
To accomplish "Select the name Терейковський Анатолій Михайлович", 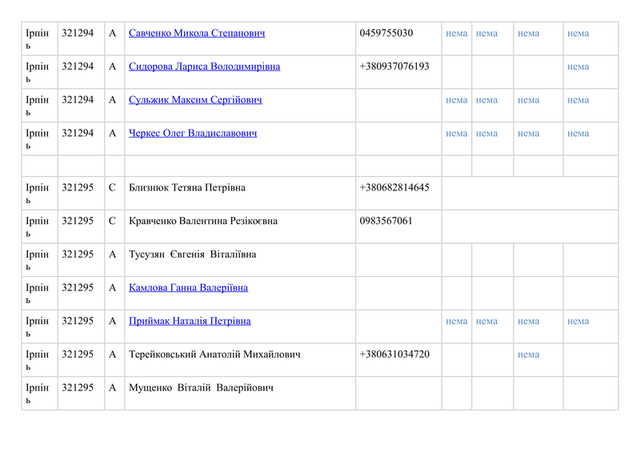I will point(215,354).
